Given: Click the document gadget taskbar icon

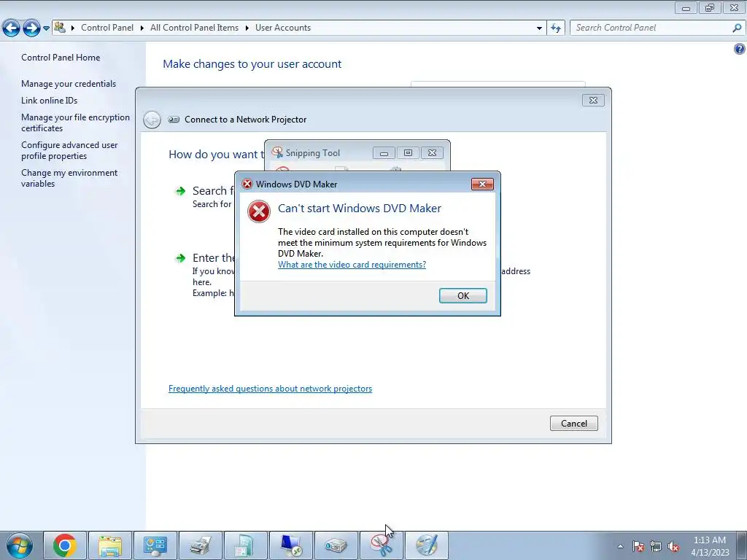Looking at the screenshot, I should (246, 545).
